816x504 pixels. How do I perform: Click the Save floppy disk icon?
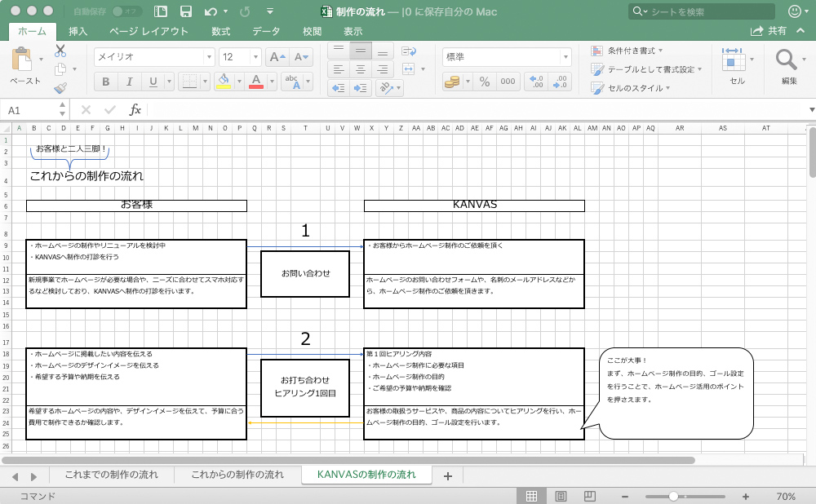point(185,11)
